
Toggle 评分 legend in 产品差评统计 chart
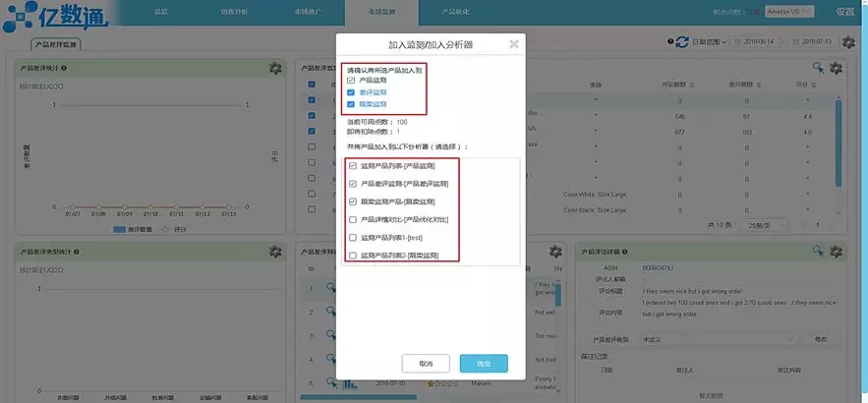[x=173, y=229]
